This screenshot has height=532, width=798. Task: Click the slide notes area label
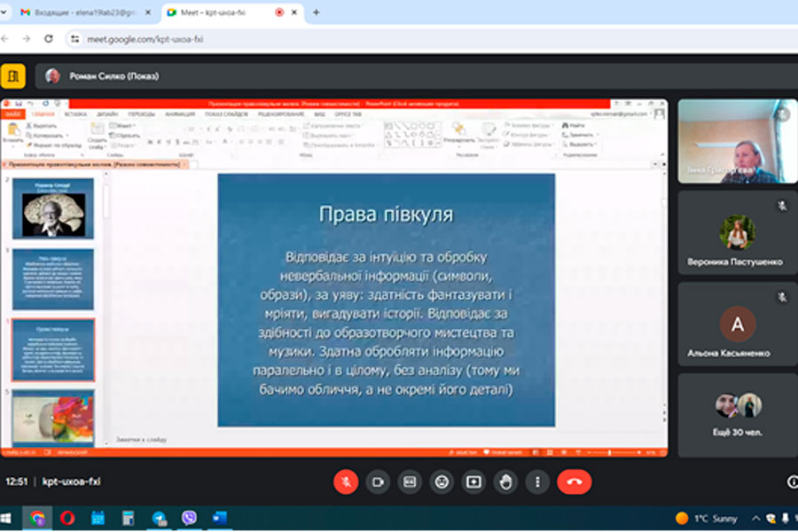click(141, 440)
